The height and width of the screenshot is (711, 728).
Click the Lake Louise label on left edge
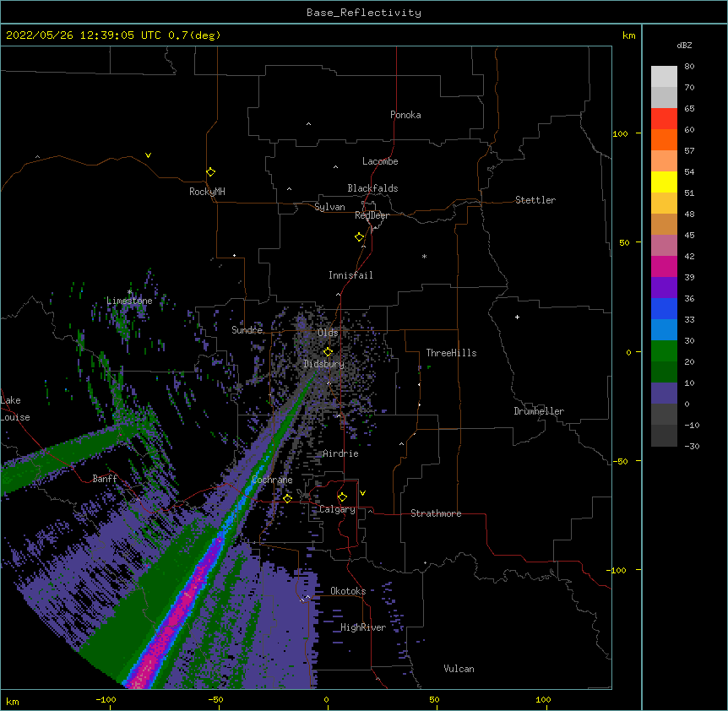pyautogui.click(x=15, y=409)
